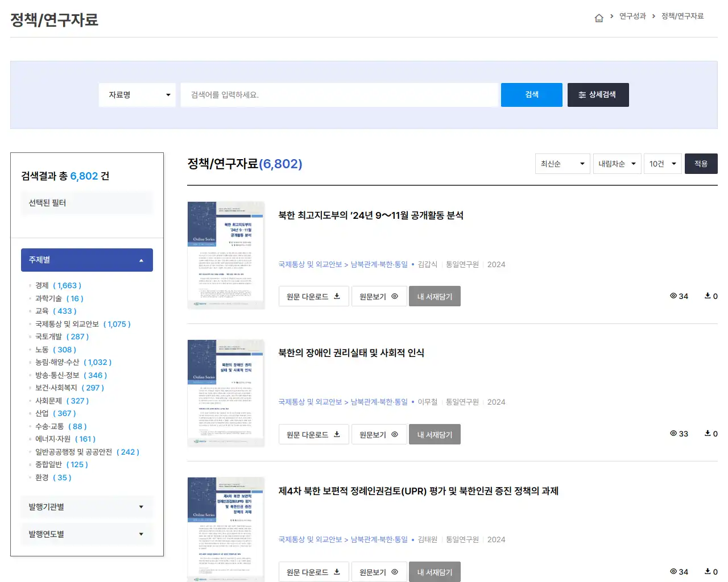Screen dimensions: 728x582
Task: Open the 자료명 search type dropdown
Action: click(x=137, y=94)
